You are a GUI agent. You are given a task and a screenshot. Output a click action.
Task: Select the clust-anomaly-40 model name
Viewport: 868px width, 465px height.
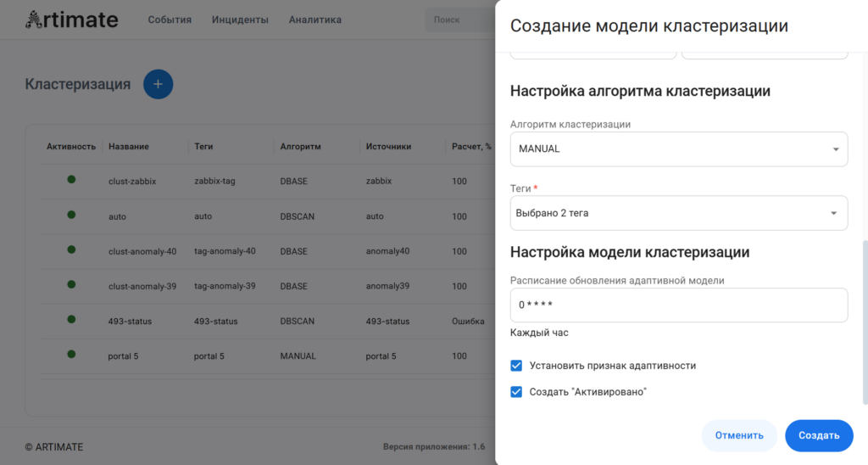[x=142, y=252]
